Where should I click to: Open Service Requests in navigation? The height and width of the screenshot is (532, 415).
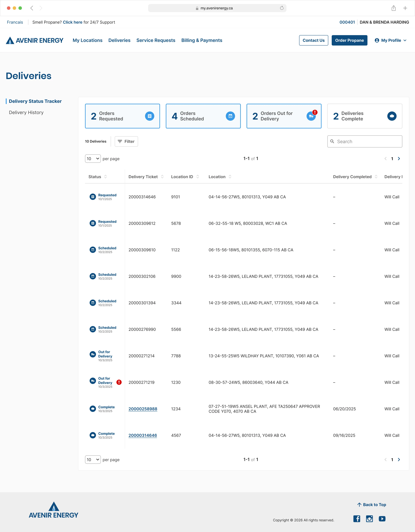click(x=156, y=40)
